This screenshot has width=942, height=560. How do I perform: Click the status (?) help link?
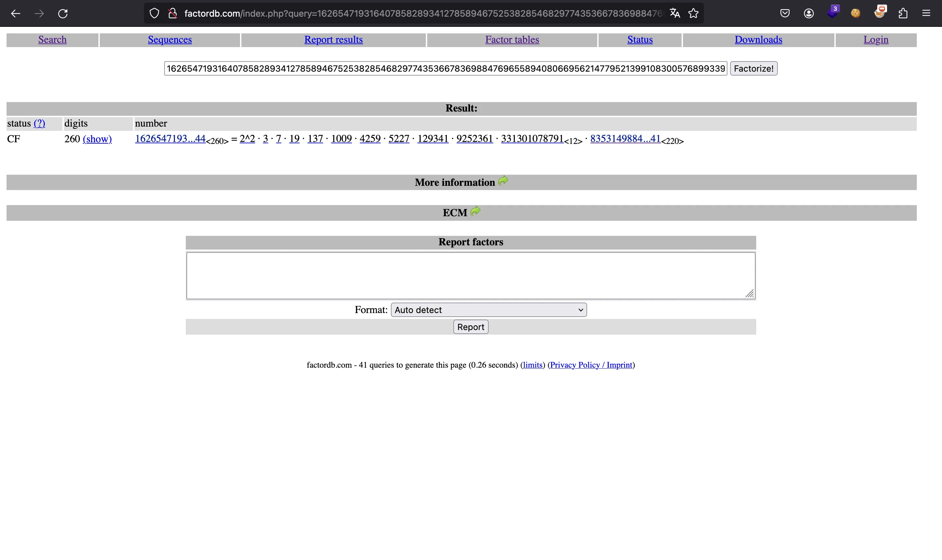(39, 123)
